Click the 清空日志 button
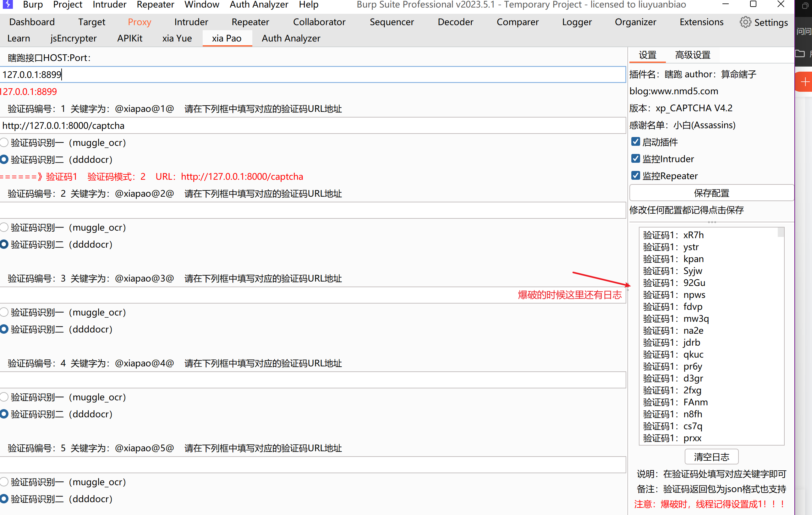Screen dimensions: 812x515 tap(711, 457)
